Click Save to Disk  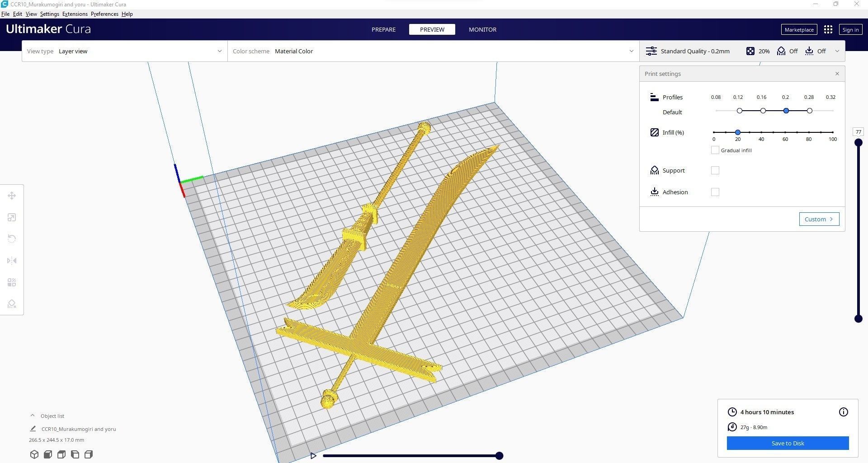point(788,443)
